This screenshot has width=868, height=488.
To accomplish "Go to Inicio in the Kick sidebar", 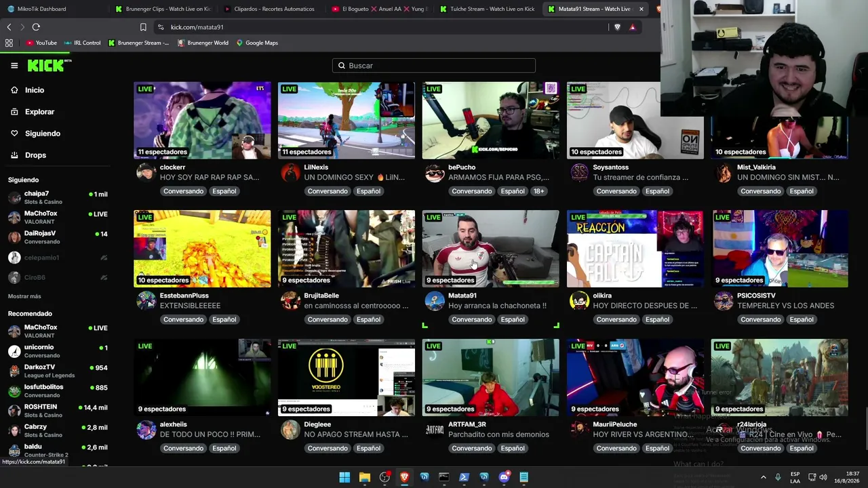I will (x=35, y=90).
